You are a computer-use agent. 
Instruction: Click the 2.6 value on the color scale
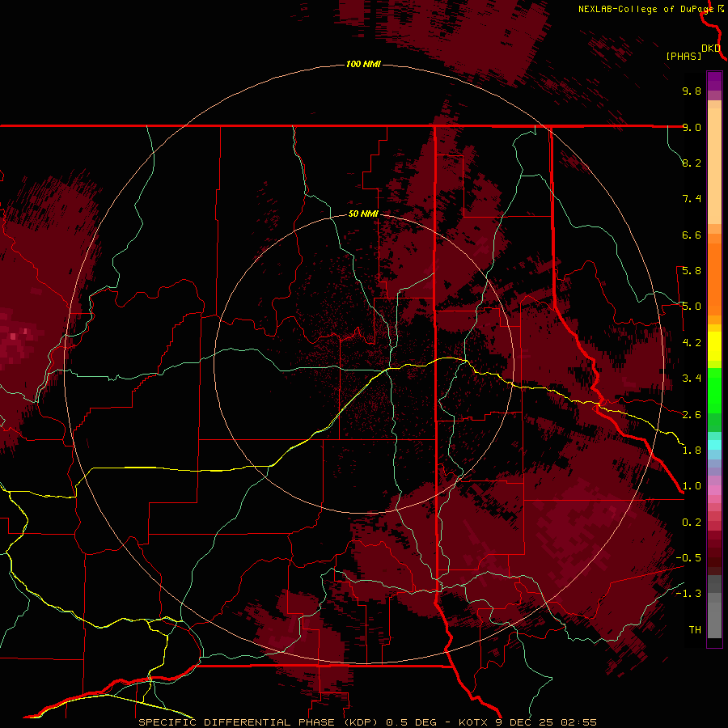pyautogui.click(x=692, y=415)
